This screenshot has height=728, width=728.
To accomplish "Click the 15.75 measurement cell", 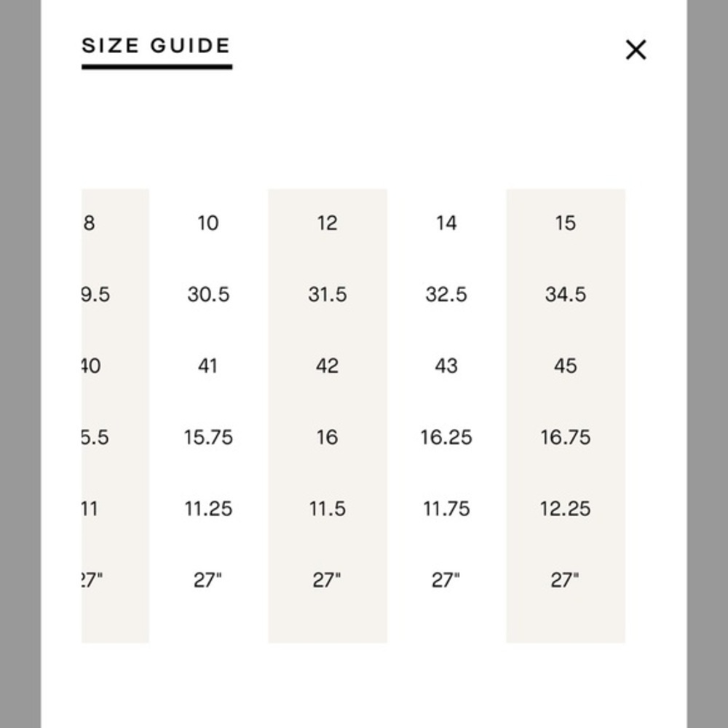I will [208, 438].
